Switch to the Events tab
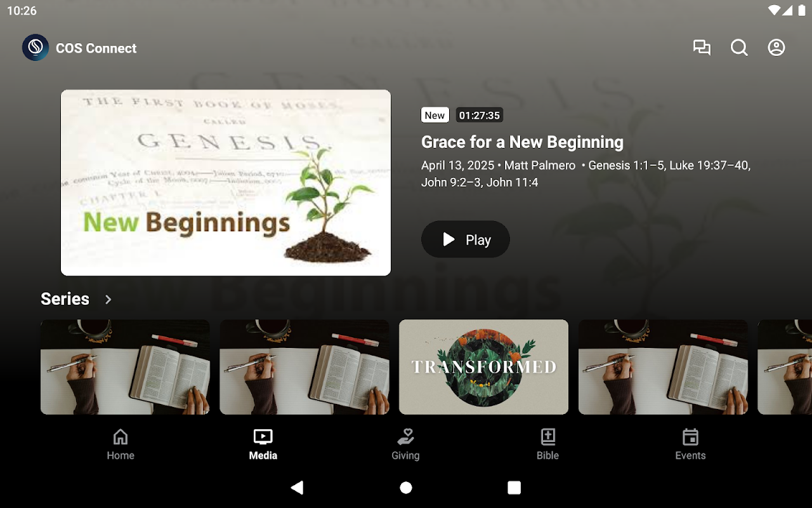This screenshot has height=508, width=812. [x=690, y=444]
